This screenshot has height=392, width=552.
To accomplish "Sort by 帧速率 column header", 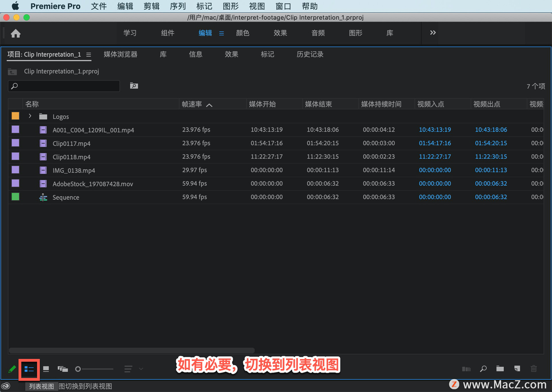I will [x=192, y=104].
